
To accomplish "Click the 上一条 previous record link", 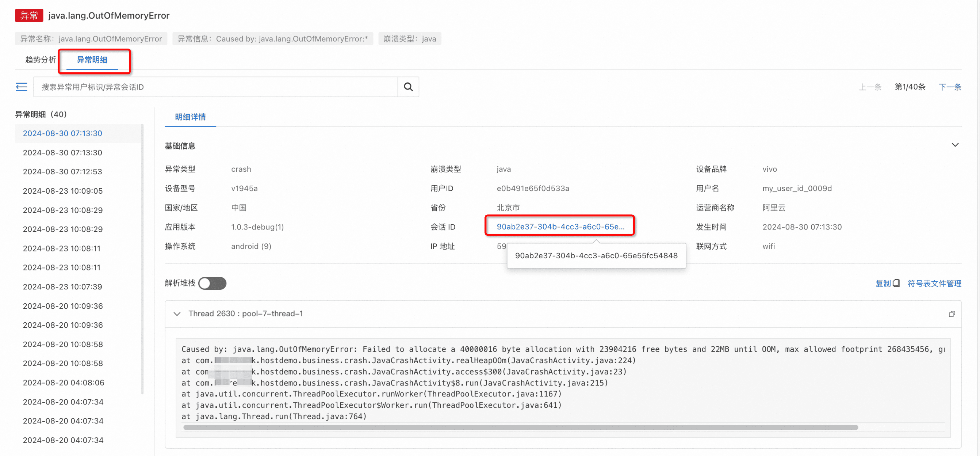I will point(870,87).
